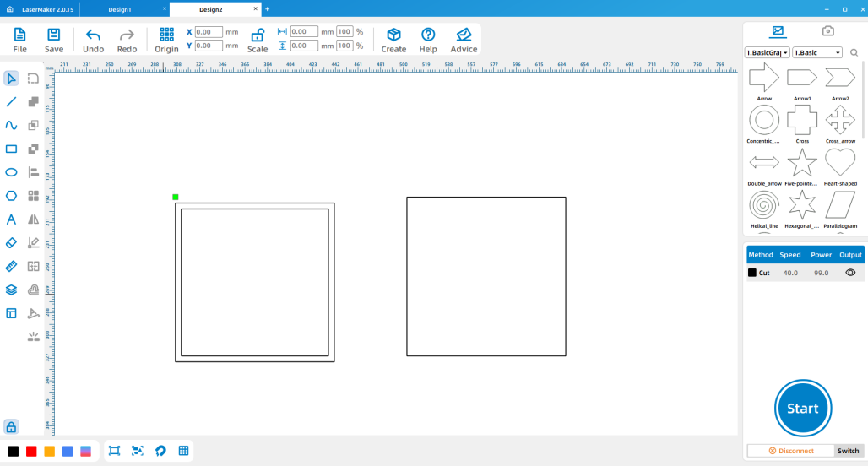The image size is (868, 466).
Task: Open the home icon in the title bar
Action: (x=10, y=9)
